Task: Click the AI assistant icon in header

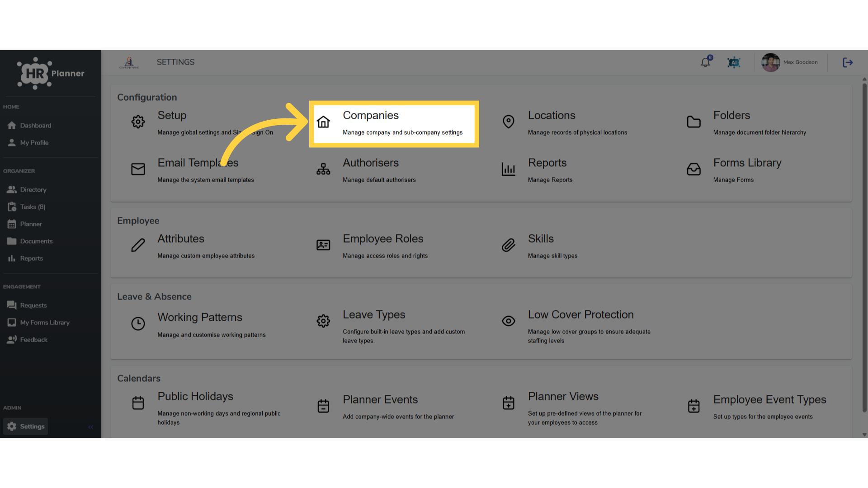Action: pyautogui.click(x=734, y=62)
